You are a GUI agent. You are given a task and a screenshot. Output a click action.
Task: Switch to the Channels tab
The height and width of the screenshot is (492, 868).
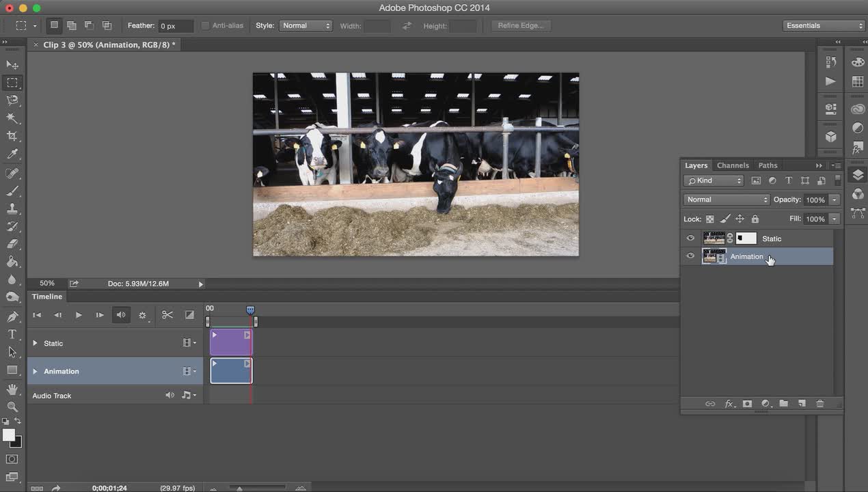tap(733, 165)
